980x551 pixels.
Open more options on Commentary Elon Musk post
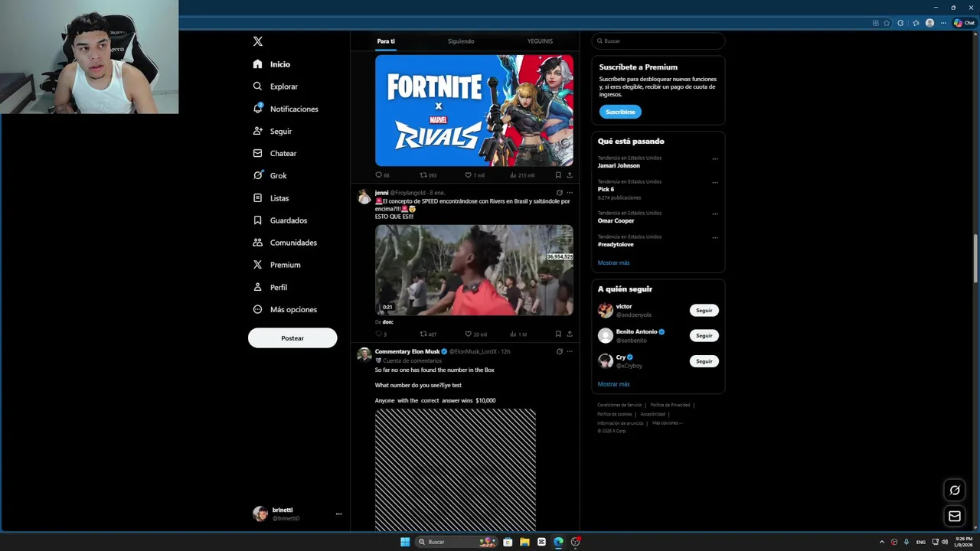570,351
